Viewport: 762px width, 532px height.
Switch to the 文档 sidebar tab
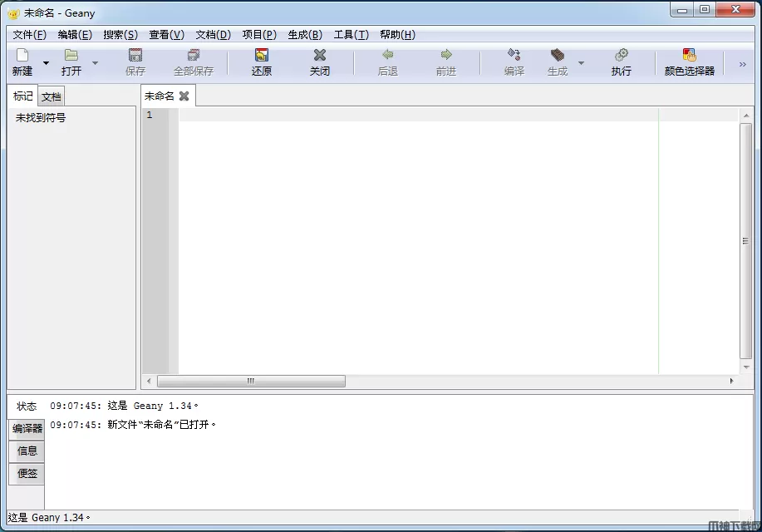[x=51, y=96]
